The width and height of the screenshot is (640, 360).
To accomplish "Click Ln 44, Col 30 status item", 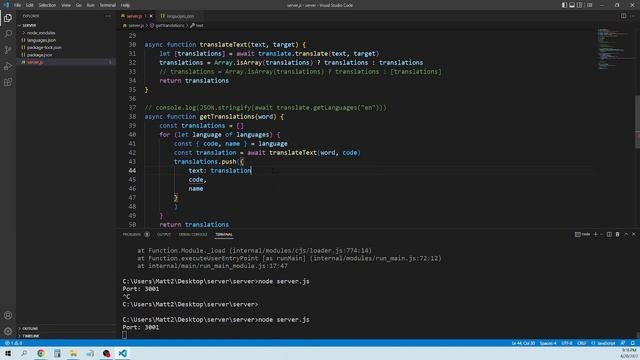I will pos(523,343).
